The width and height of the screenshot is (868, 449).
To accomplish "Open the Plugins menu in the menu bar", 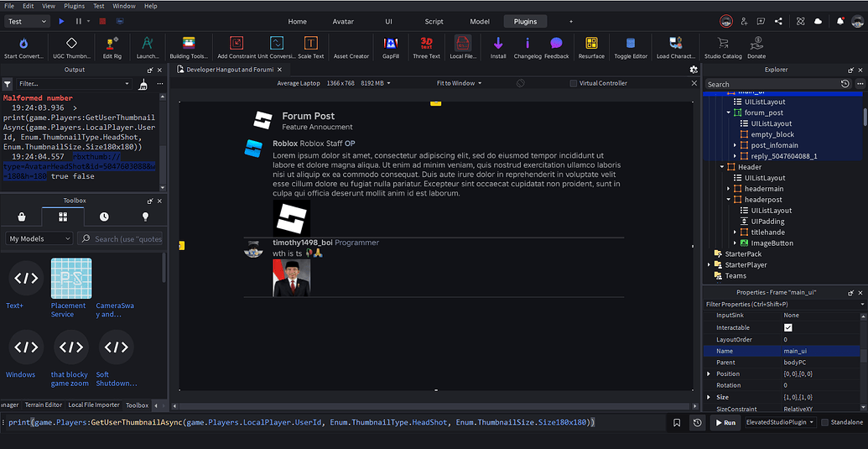I will [x=74, y=6].
